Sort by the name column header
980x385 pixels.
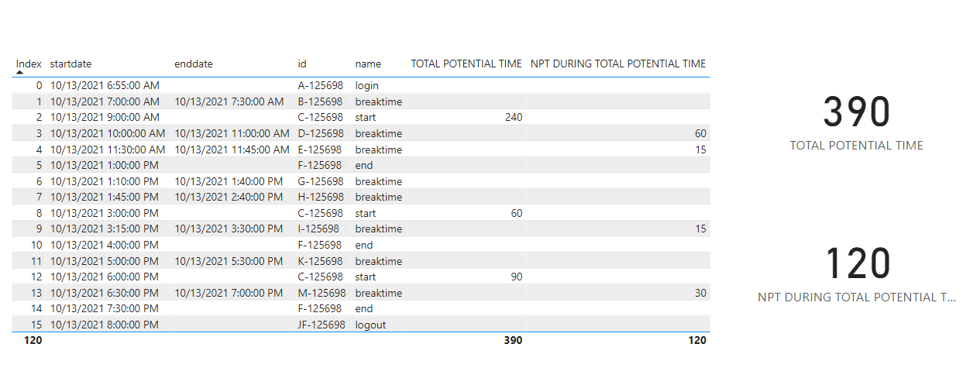(368, 64)
